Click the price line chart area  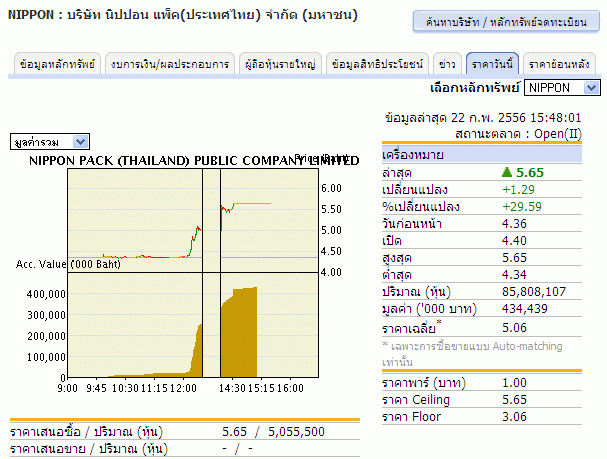coord(193,221)
